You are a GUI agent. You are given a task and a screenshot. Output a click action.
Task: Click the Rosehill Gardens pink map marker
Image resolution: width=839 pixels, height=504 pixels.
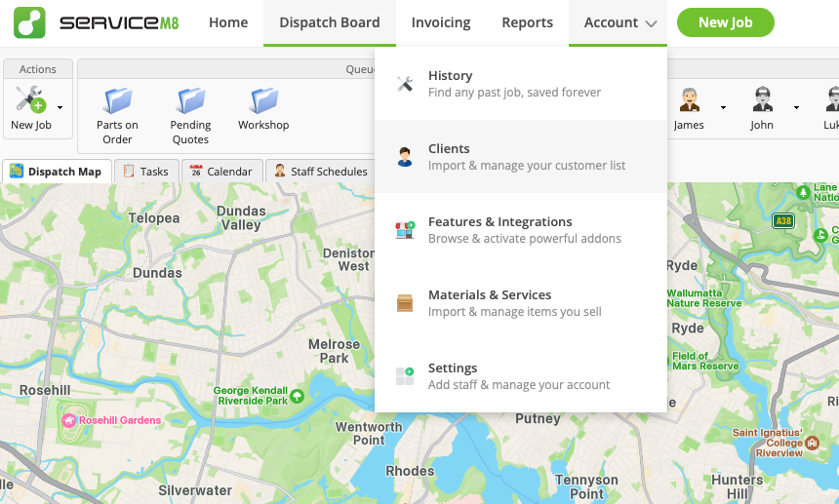click(x=68, y=420)
